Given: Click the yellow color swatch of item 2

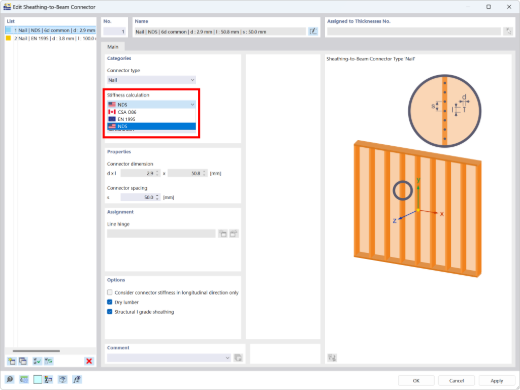Looking at the screenshot, I should (x=9, y=38).
